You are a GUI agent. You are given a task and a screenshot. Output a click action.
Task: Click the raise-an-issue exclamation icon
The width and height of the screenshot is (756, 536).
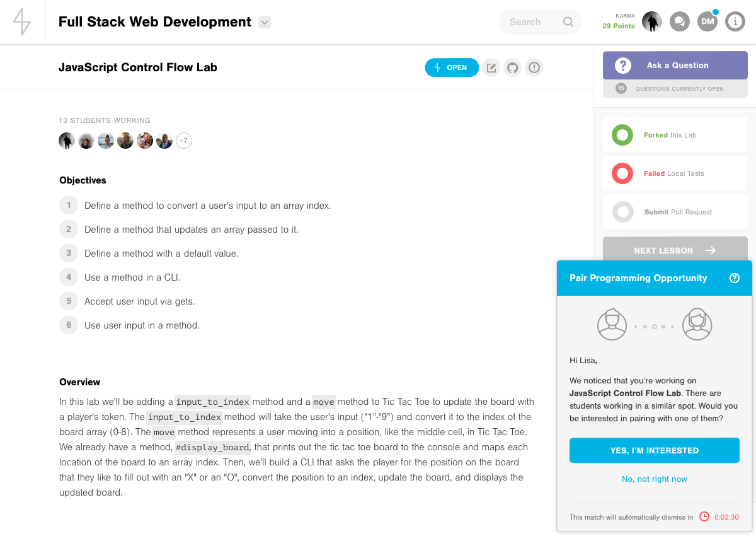tap(534, 67)
